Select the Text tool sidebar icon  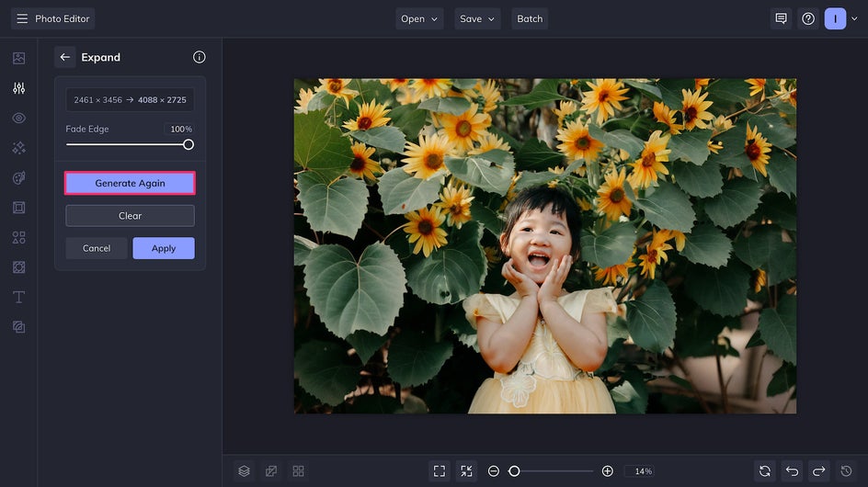(x=18, y=297)
